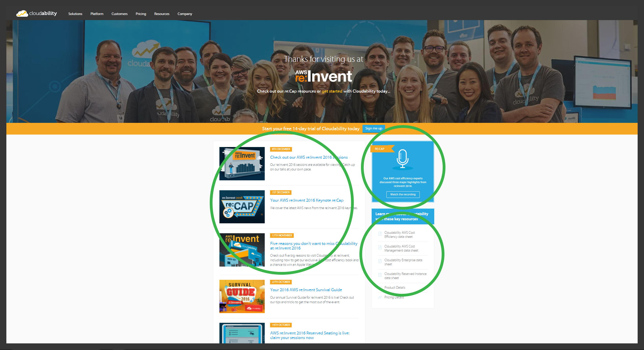The height and width of the screenshot is (350, 644).
Task: Click download icon beside Reserved Instance data sheet
Action: [380, 275]
